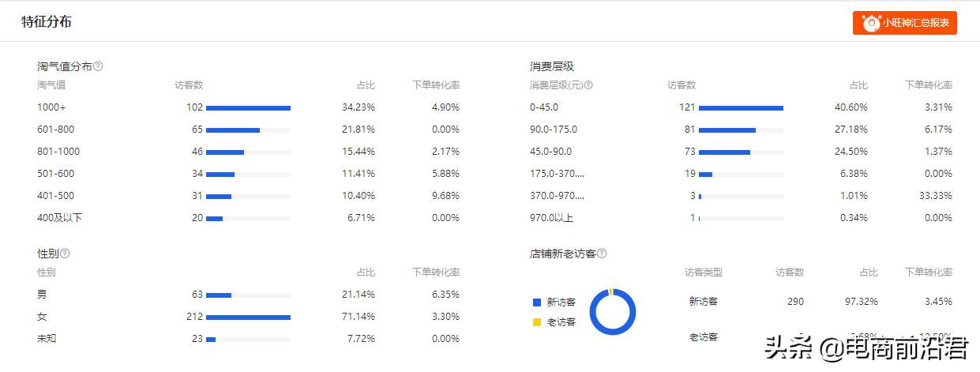Click the 90.0-175.0 spending row label
The height and width of the screenshot is (372, 980).
tap(554, 130)
